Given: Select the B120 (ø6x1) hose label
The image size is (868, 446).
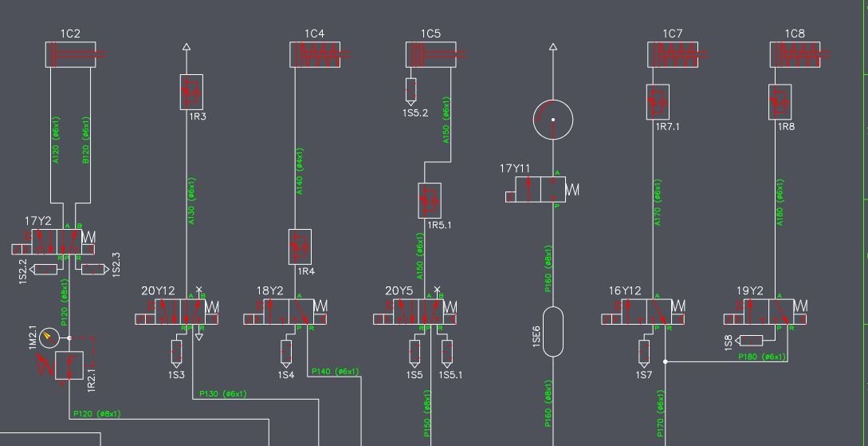Looking at the screenshot, I should [x=86, y=140].
